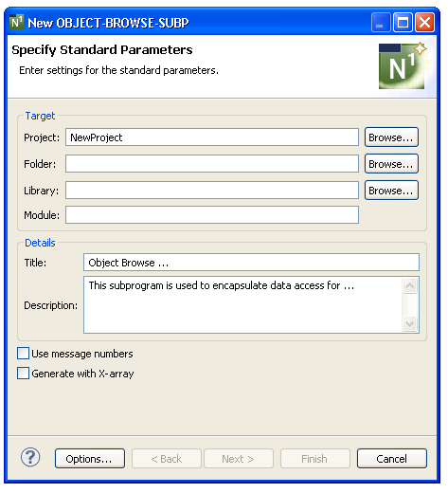Click the N1 application icon in title bar

click(16, 22)
